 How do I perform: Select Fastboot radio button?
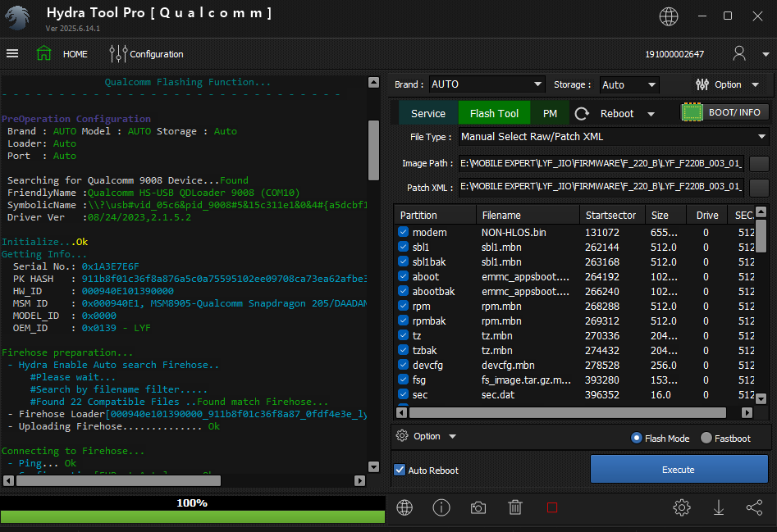706,438
